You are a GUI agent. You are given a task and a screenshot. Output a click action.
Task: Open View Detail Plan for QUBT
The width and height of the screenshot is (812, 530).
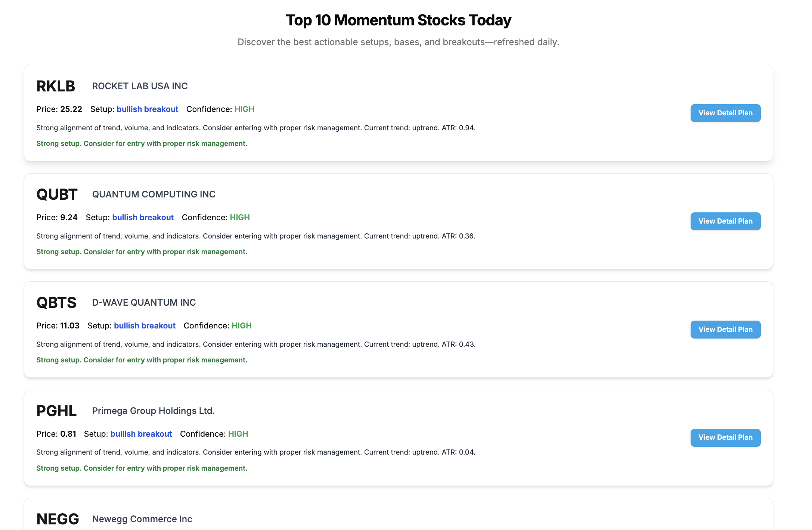click(x=725, y=221)
